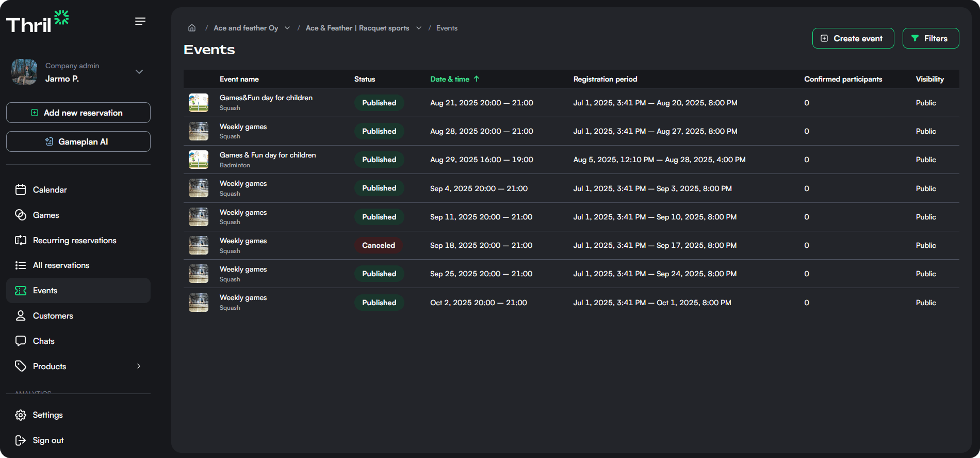The height and width of the screenshot is (458, 980).
Task: Click Add new reservation button
Action: point(78,113)
